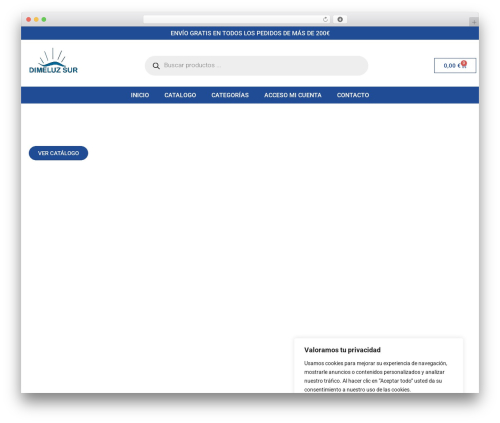Open a new tab with the plus icon
This screenshot has height=423, width=500.
point(474,22)
